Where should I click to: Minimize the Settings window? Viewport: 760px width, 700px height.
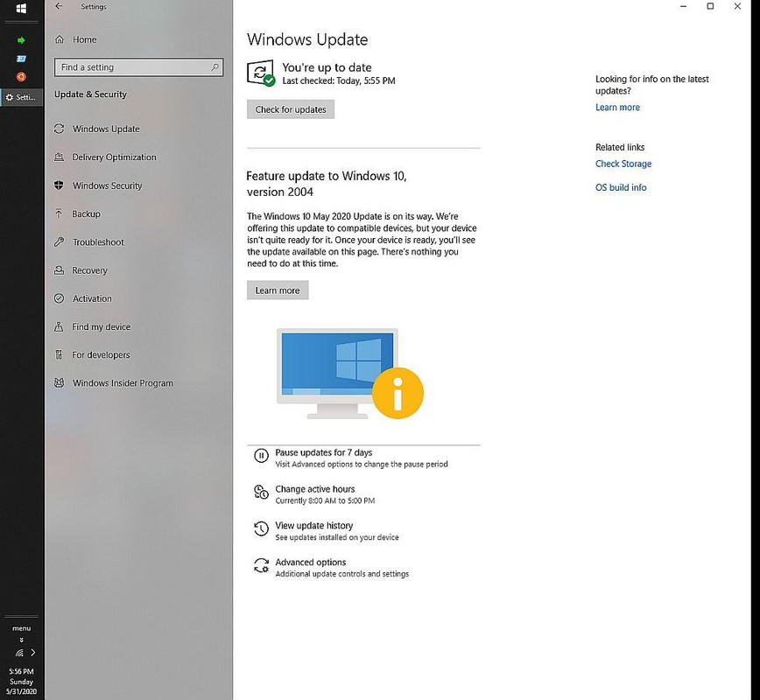click(x=683, y=6)
